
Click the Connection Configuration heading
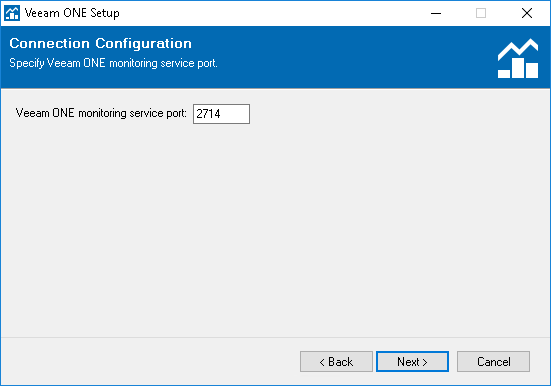pyautogui.click(x=101, y=44)
